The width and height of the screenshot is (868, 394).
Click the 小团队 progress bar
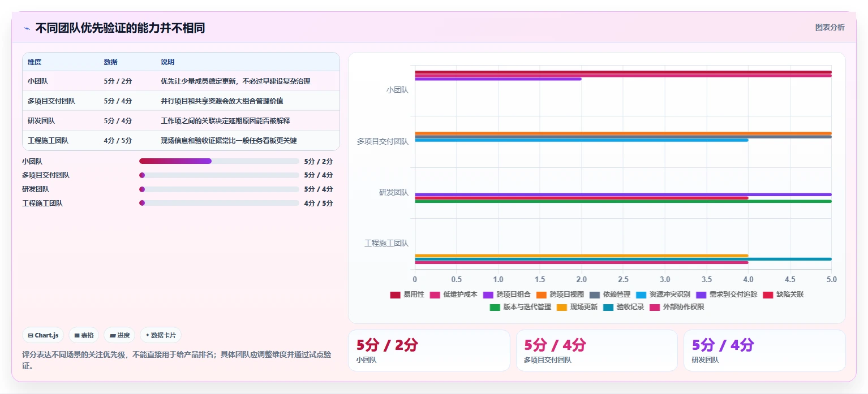point(219,161)
